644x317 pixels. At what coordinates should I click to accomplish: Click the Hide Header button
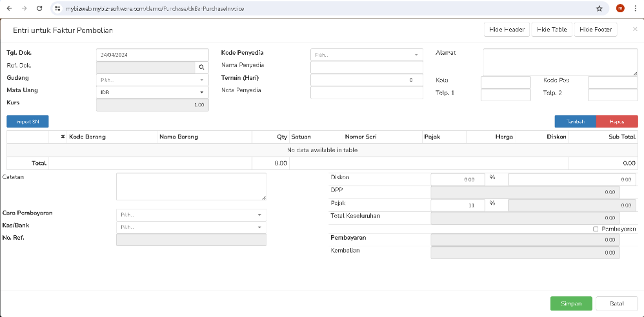tap(507, 30)
